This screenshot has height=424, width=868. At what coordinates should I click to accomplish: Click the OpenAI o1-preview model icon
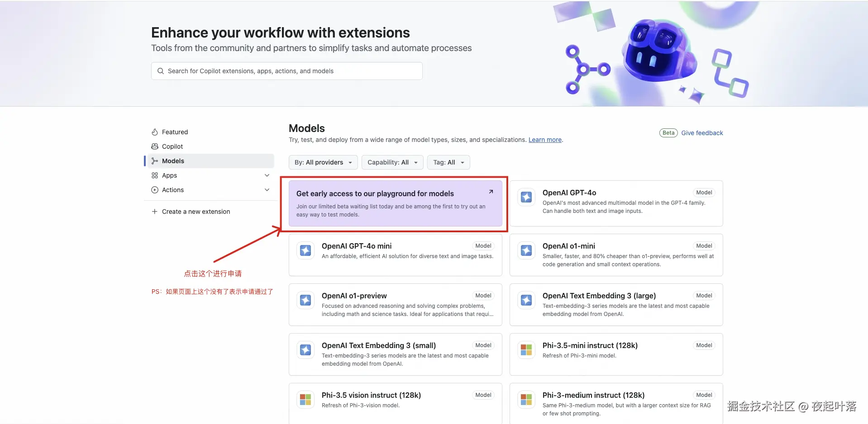(x=305, y=300)
